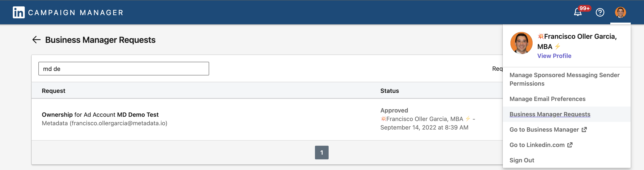644x170 pixels.
Task: Open Manage Email Preferences
Action: click(x=548, y=99)
